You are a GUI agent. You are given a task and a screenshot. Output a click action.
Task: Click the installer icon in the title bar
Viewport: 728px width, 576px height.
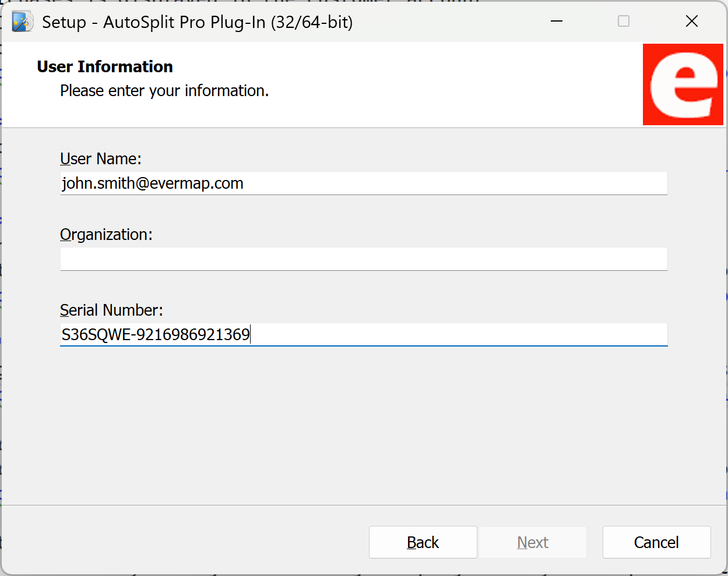[x=22, y=21]
